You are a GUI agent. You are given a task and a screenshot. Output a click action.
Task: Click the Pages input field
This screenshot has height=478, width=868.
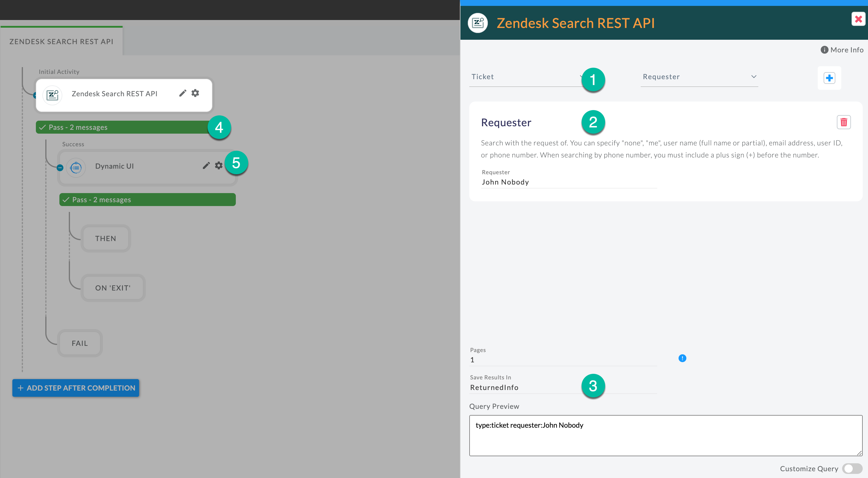coord(563,360)
